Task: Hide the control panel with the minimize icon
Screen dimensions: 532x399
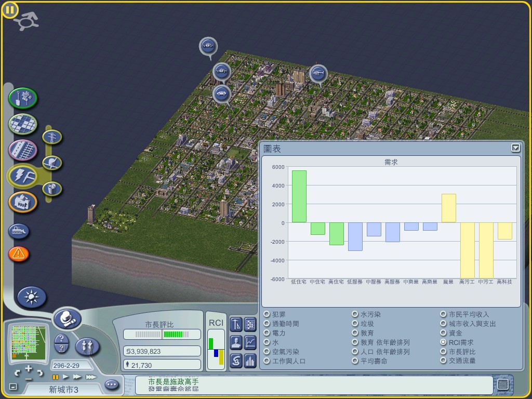Action: pyautogui.click(x=13, y=387)
